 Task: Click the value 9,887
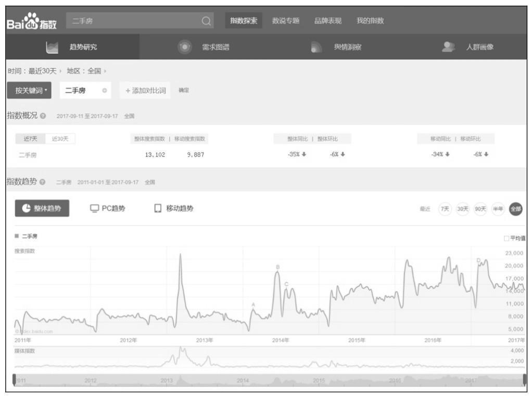coord(196,155)
